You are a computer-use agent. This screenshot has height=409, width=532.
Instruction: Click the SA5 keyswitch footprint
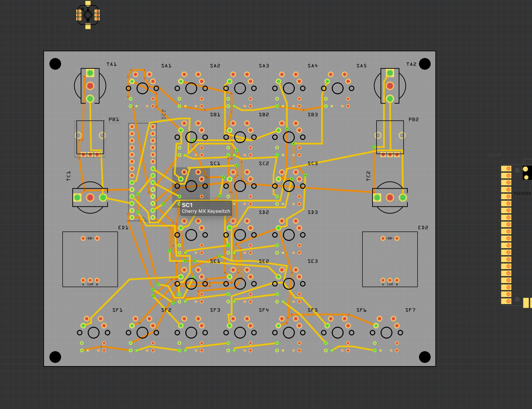click(338, 88)
